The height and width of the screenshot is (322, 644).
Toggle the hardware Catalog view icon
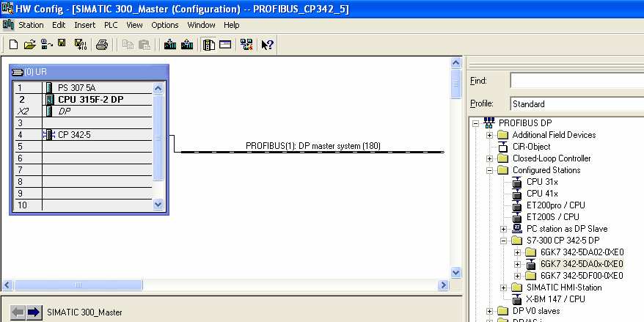[208, 44]
